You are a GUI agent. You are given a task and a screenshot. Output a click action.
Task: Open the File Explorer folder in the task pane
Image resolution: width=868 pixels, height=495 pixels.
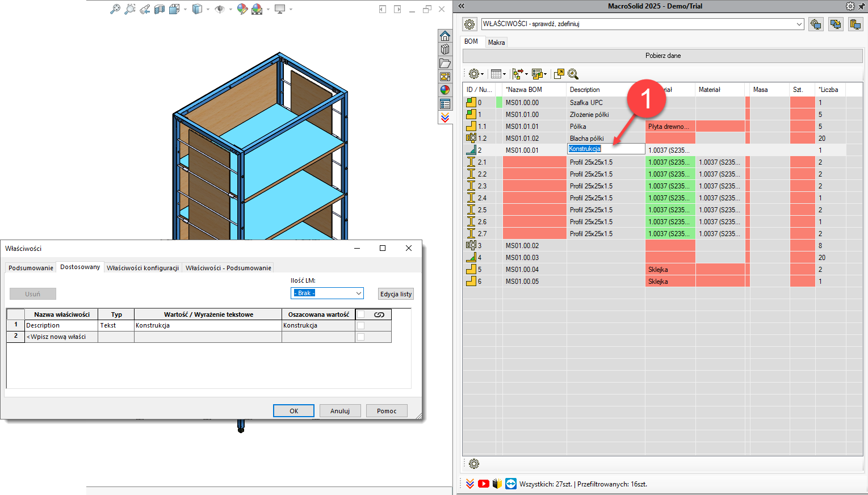[x=445, y=63]
